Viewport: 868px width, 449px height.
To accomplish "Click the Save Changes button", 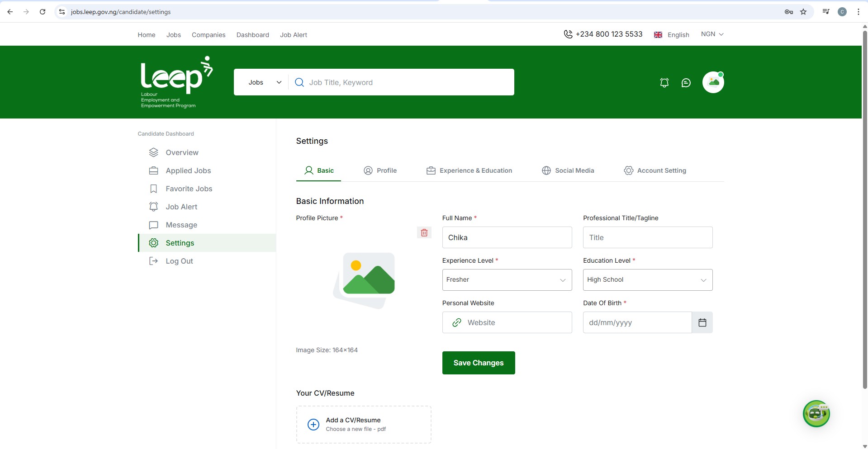I will point(478,363).
